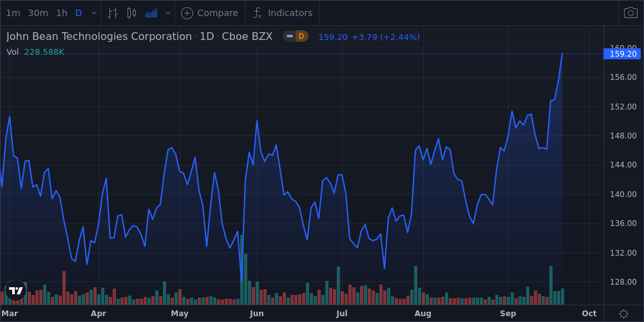Open chart settings gear icon
Image resolution: width=644 pixels, height=322 pixels.
click(x=623, y=314)
